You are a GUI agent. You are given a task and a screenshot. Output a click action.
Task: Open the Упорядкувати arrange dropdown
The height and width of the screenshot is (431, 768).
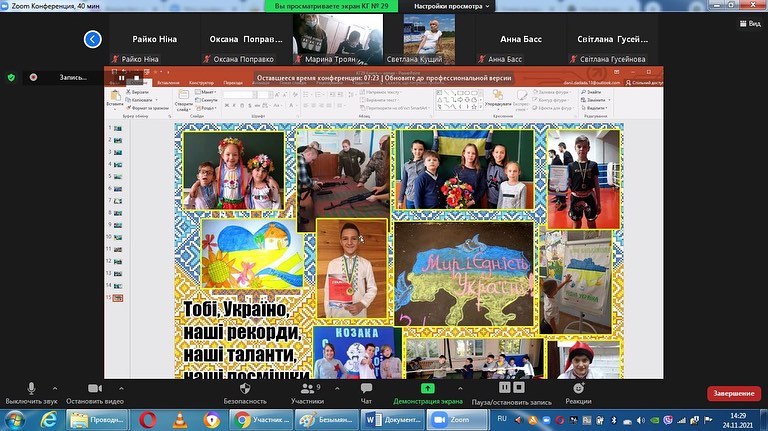click(x=498, y=98)
